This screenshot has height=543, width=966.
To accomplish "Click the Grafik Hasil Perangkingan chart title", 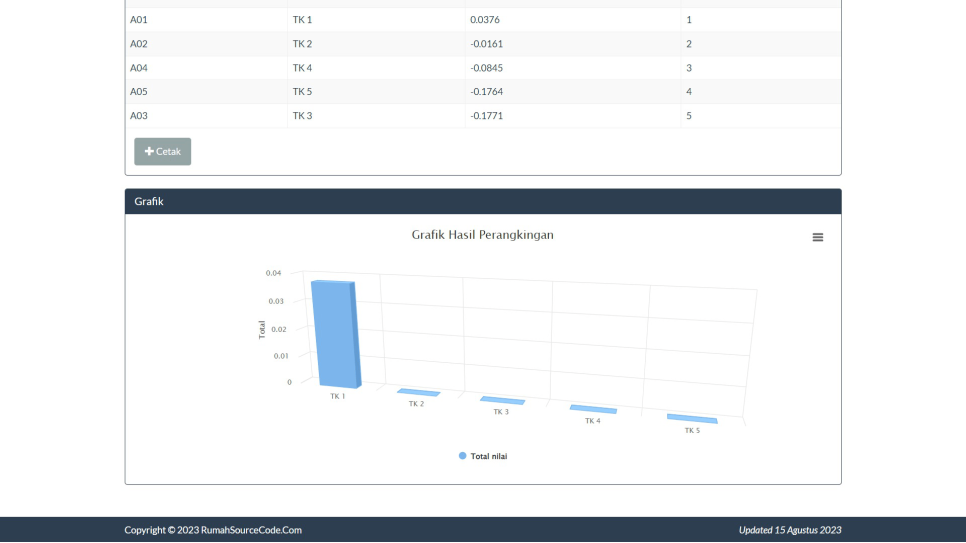I will 482,235.
